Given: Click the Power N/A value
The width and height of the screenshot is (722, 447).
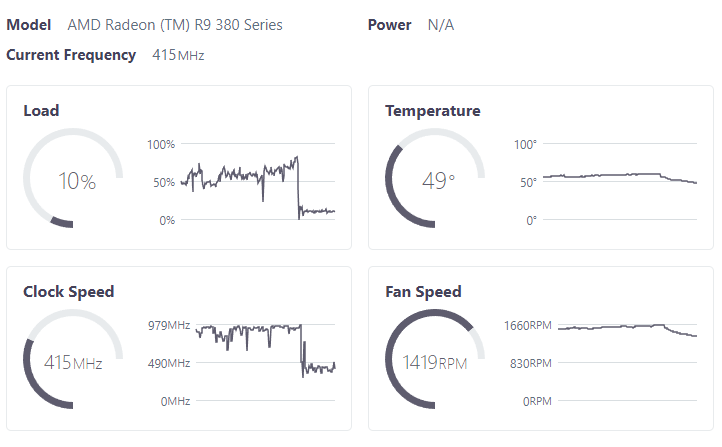Looking at the screenshot, I should [x=441, y=25].
